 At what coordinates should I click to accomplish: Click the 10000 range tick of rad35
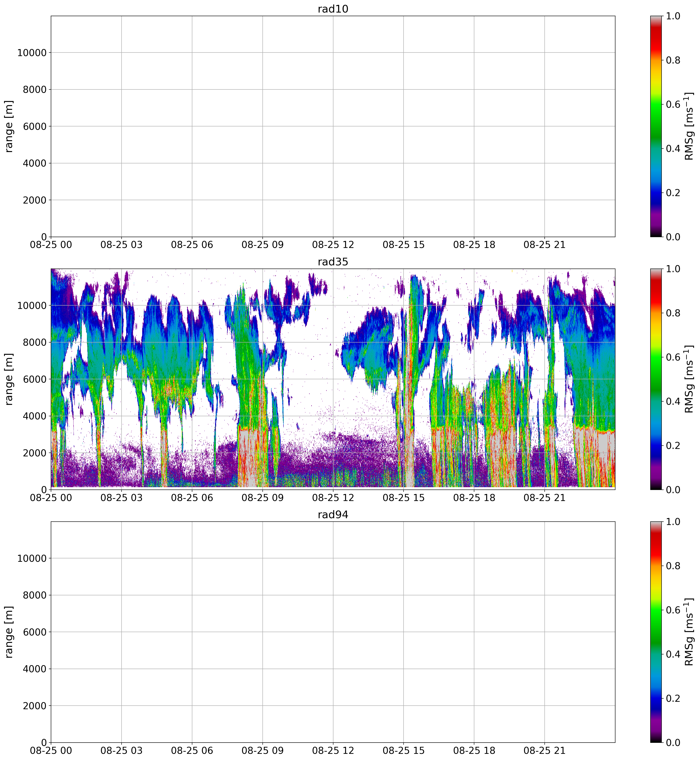point(32,306)
